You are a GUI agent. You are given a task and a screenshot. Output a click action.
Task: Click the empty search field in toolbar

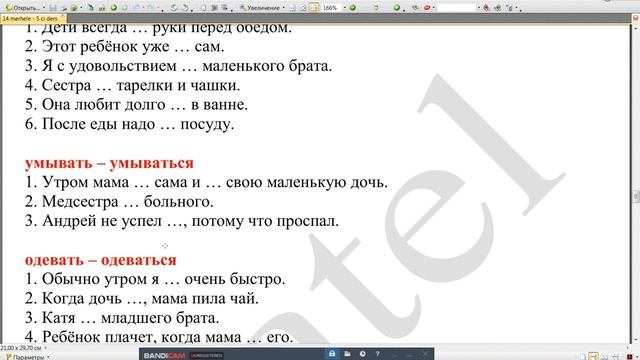tap(457, 8)
